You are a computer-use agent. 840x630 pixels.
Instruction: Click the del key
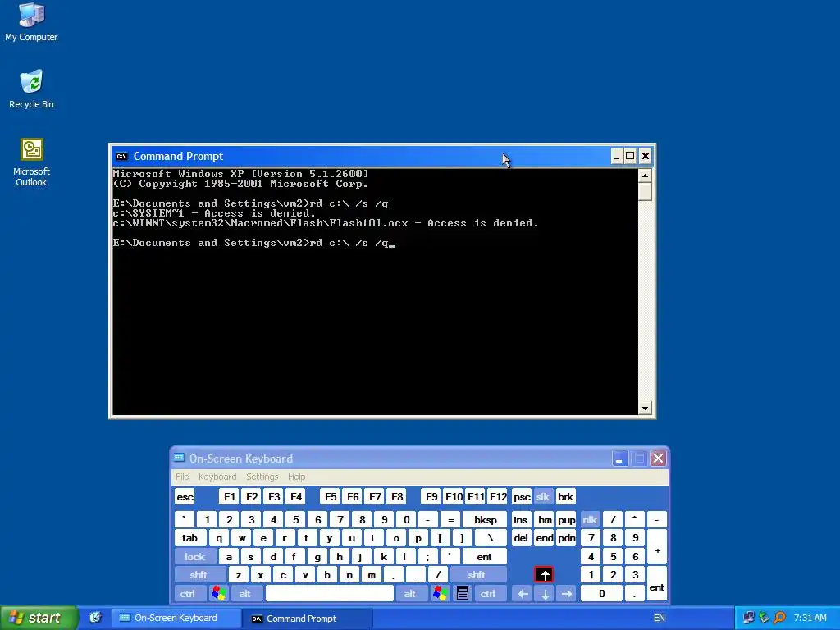click(521, 538)
